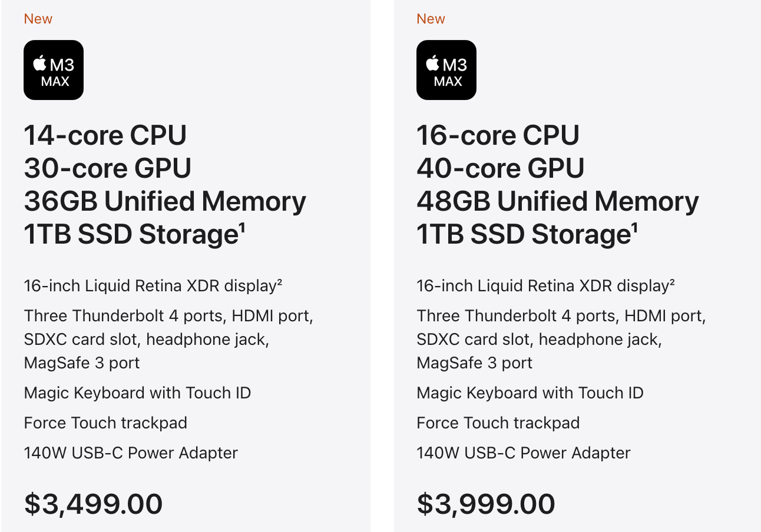Image resolution: width=761 pixels, height=532 pixels.
Task: Click Magic Keyboard with Touch ID in 14-core card
Action: point(137,393)
